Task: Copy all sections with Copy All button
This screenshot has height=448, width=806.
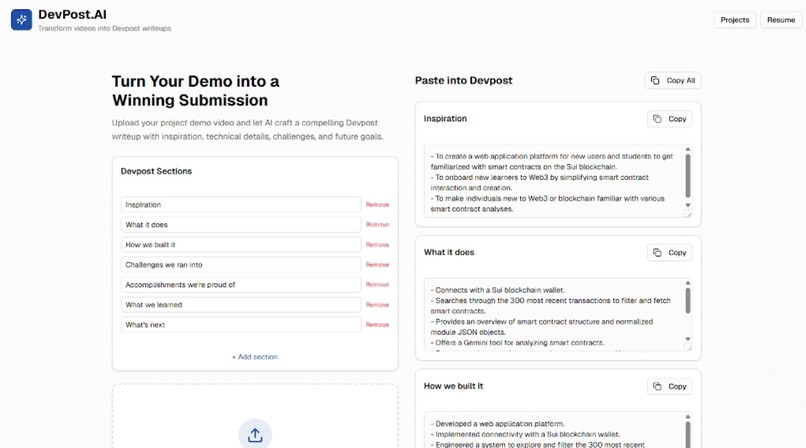Action: pos(673,80)
